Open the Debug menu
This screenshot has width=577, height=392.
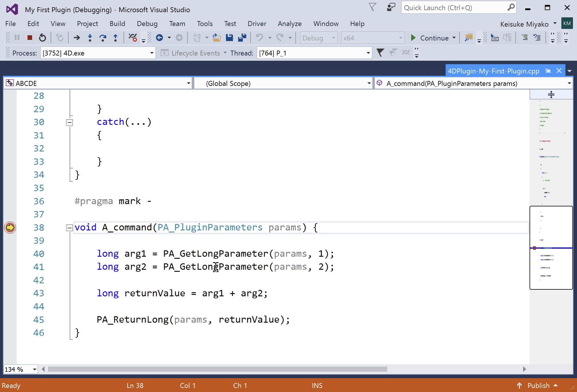point(147,23)
